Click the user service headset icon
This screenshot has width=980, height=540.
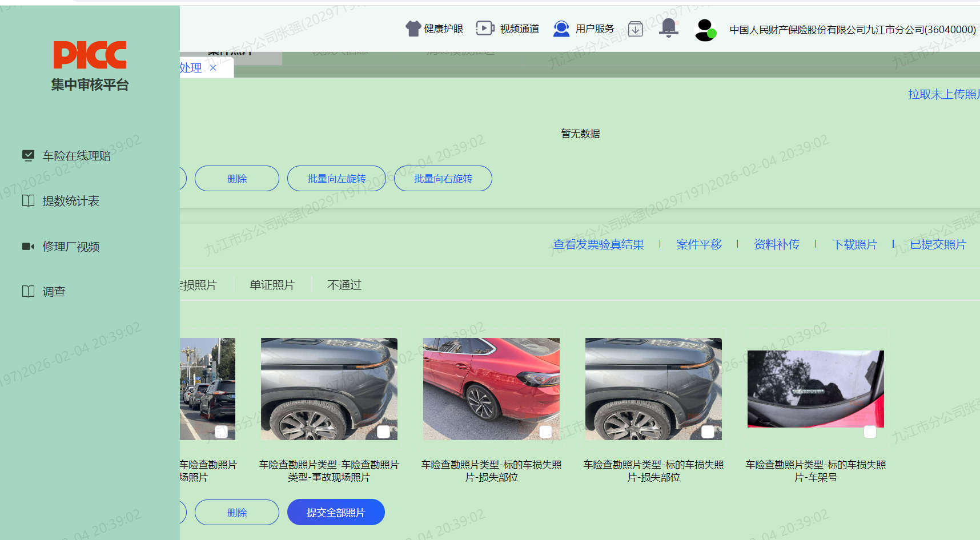click(561, 29)
